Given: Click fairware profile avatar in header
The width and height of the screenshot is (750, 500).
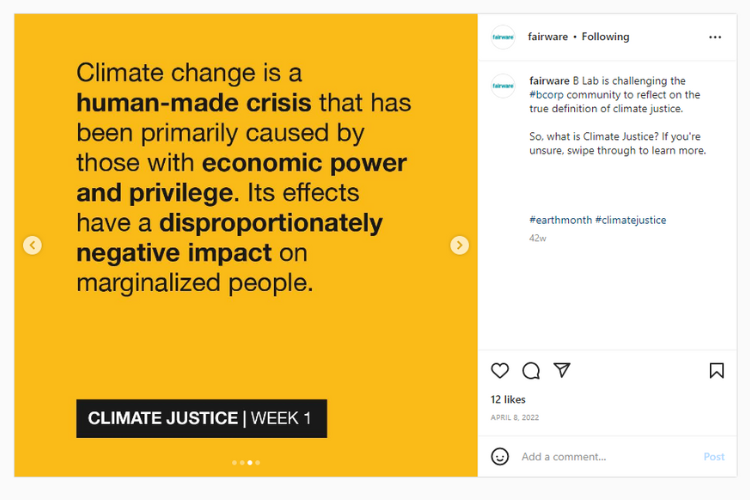Looking at the screenshot, I should [x=503, y=37].
